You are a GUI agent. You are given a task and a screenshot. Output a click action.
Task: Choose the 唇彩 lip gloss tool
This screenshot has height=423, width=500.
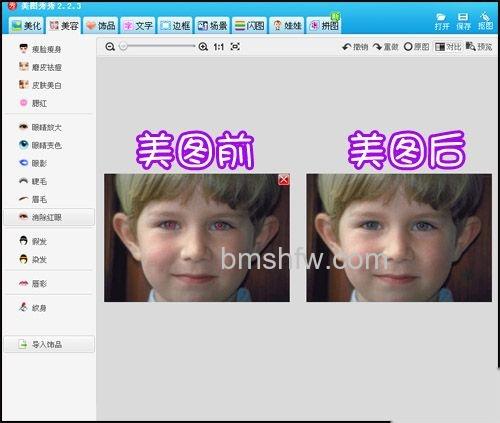(33, 284)
